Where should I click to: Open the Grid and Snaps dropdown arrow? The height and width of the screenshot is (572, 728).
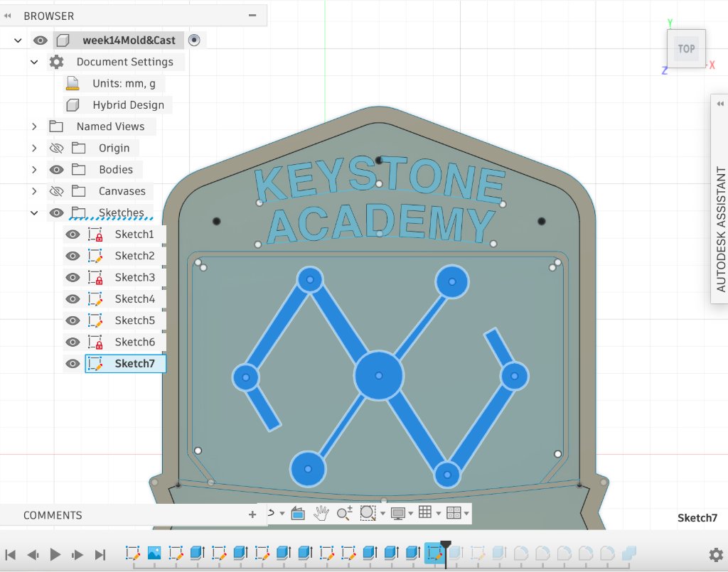438,514
